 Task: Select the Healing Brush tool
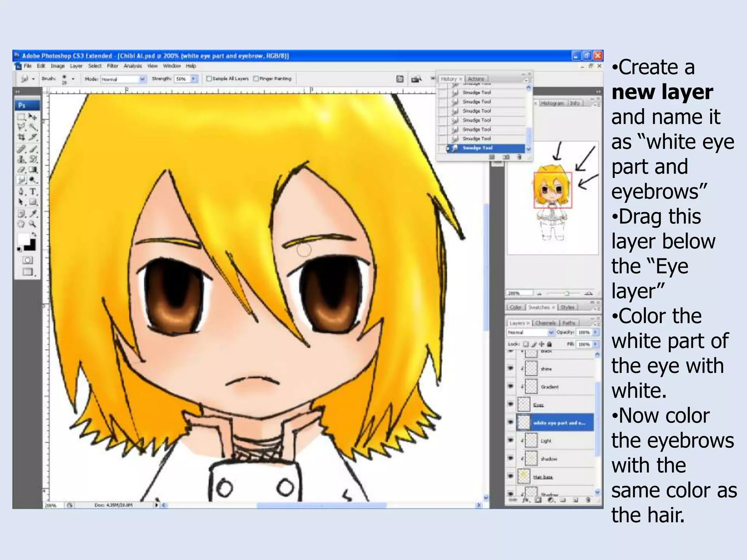click(22, 149)
